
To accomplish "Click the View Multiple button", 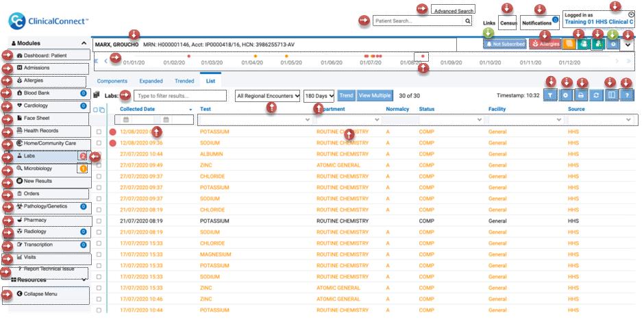I will (x=374, y=95).
